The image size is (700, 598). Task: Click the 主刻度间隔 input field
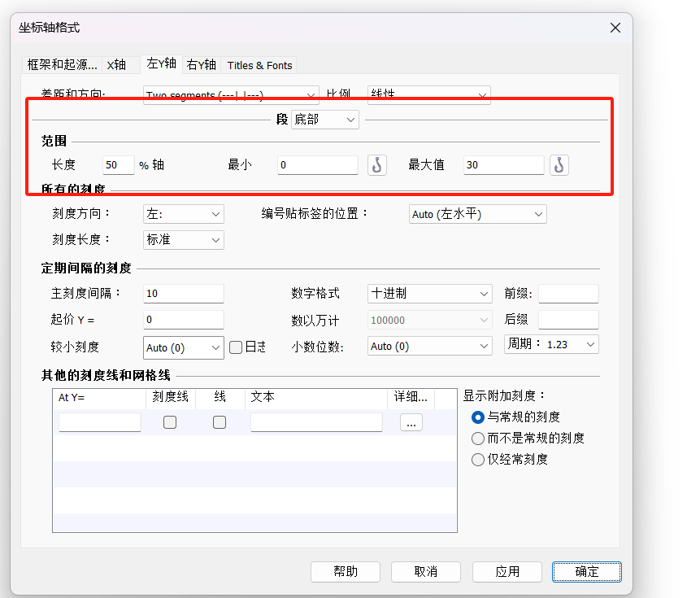(183, 294)
